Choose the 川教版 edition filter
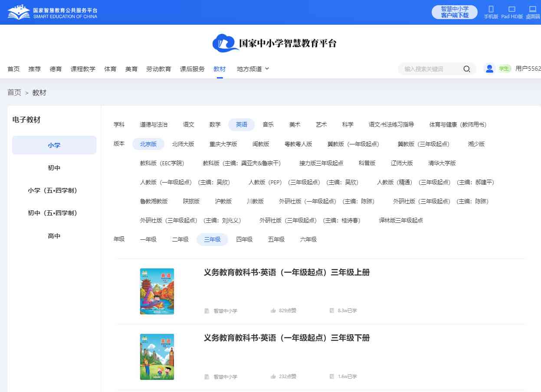 click(255, 201)
